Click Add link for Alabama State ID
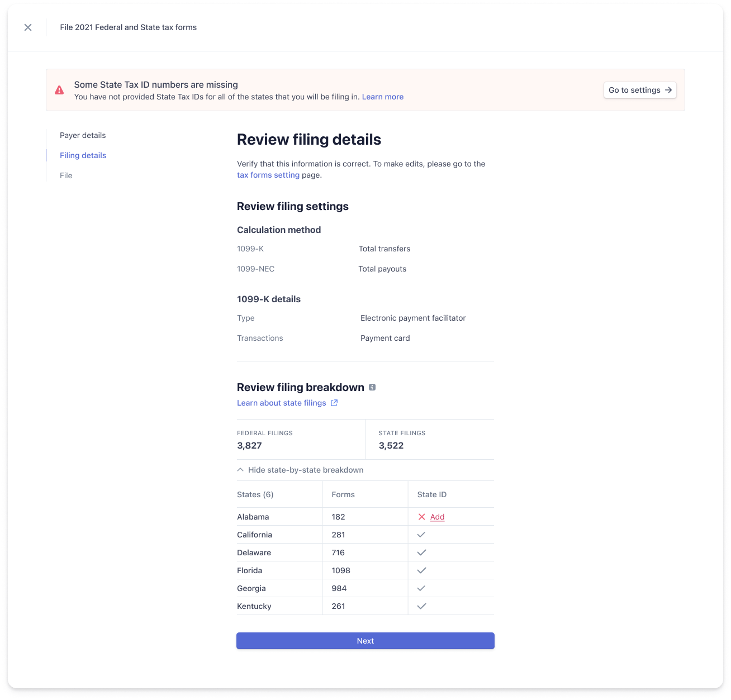 point(437,517)
